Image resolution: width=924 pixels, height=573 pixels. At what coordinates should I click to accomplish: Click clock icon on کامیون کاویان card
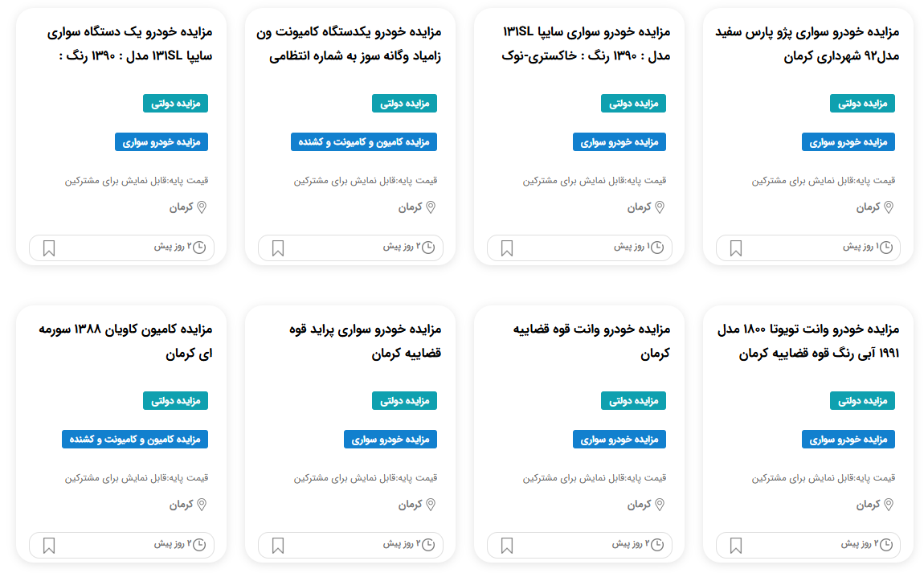(x=200, y=545)
